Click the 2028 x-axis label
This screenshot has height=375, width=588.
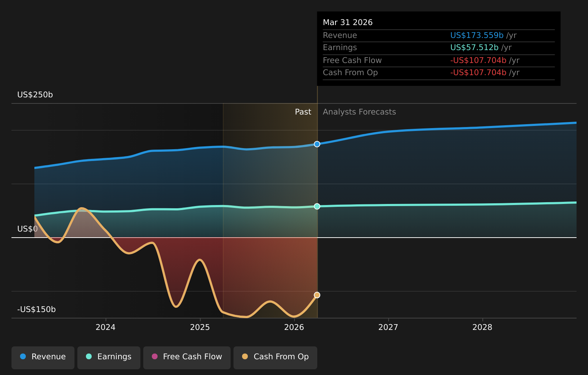pos(482,327)
